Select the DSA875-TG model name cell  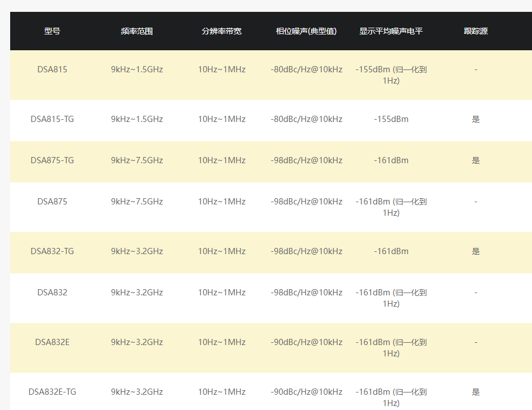(x=53, y=160)
